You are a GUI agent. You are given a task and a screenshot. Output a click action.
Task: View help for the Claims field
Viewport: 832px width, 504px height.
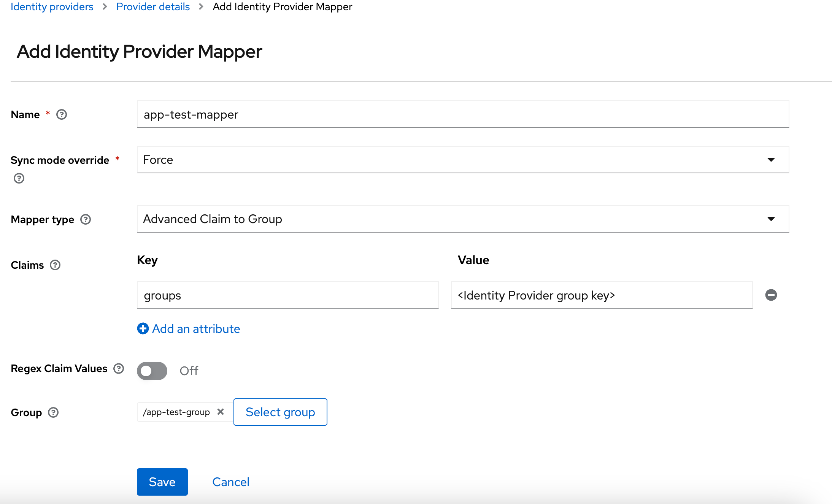click(55, 265)
